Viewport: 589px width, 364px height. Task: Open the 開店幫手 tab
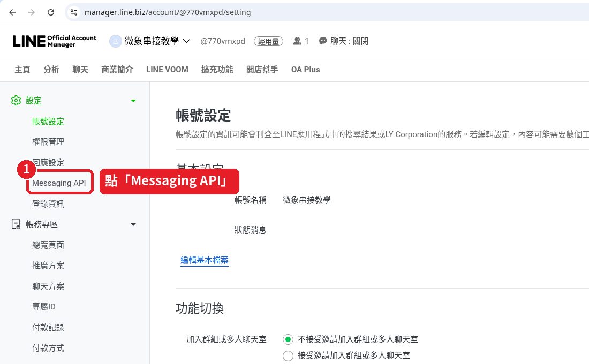262,70
